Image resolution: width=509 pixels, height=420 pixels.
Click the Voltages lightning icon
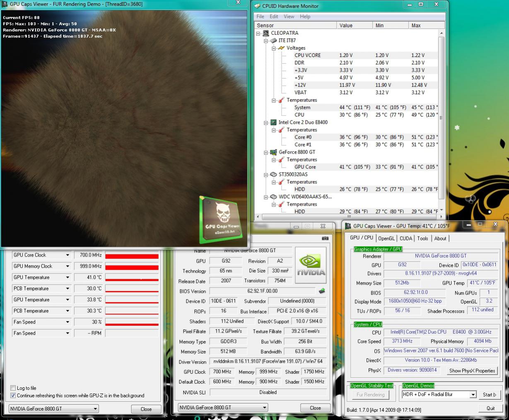281,48
